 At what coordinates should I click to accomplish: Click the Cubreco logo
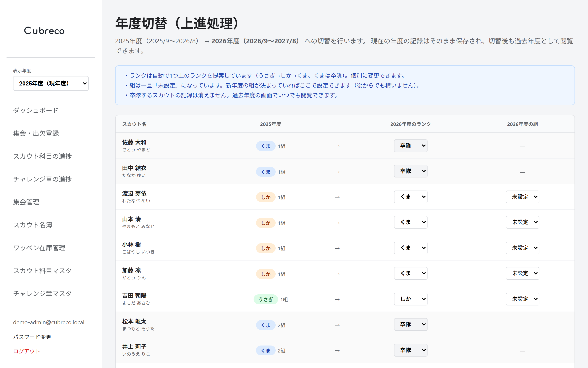pos(44,31)
